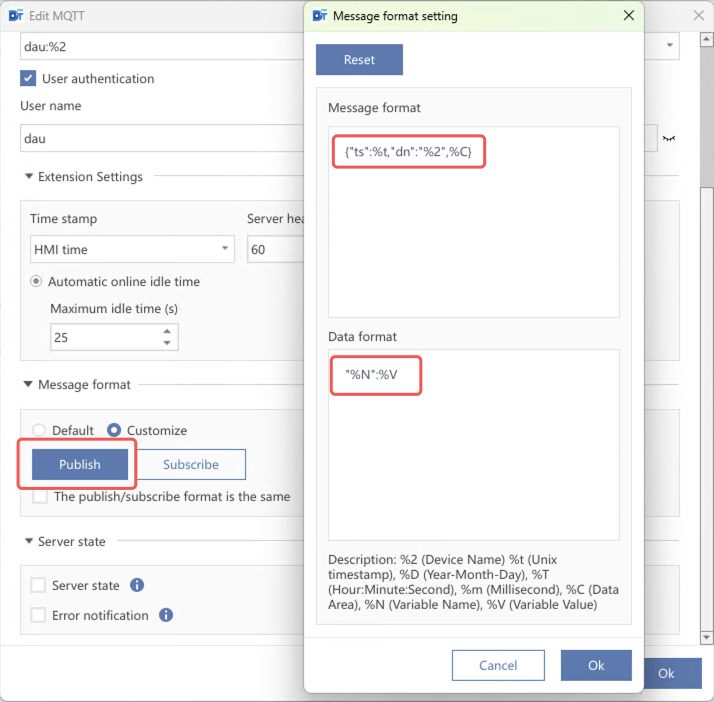The image size is (714, 702).
Task: Increase the Maximum idle time value
Action: [x=167, y=331]
